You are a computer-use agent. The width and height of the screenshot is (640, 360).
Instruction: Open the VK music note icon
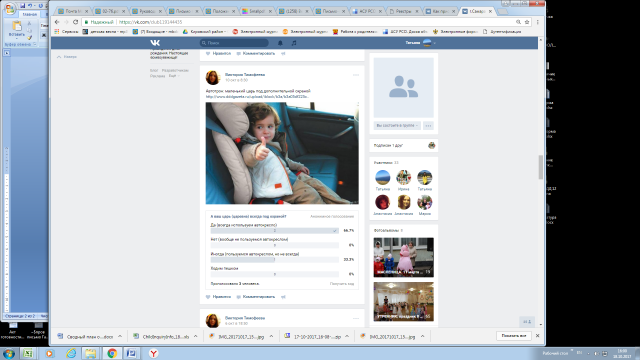[x=294, y=43]
